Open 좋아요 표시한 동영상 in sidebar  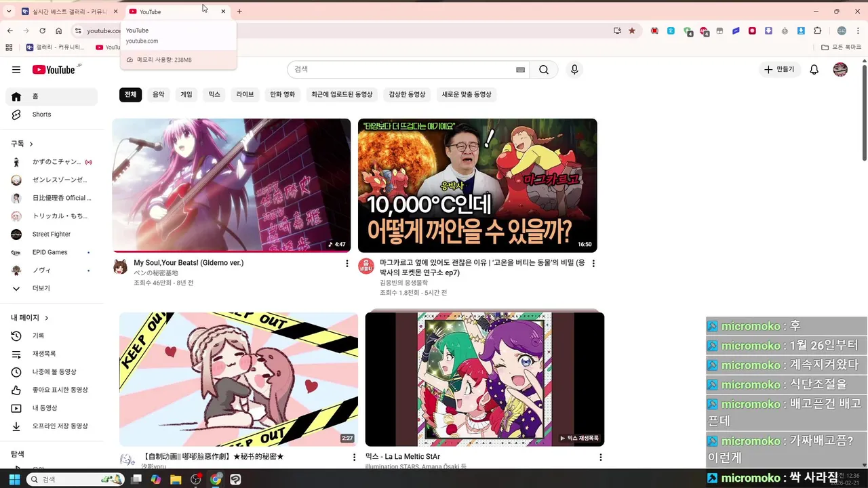pyautogui.click(x=52, y=390)
